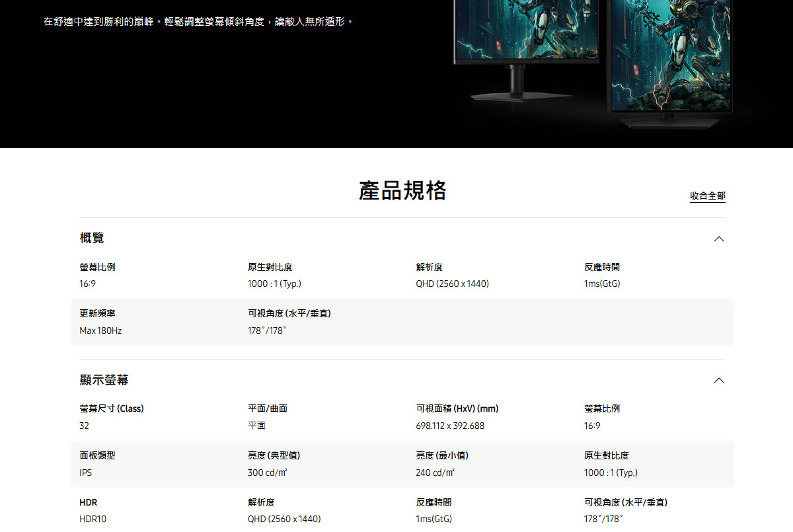The width and height of the screenshot is (793, 532).
Task: Click the 300 cd/㎡ typical brightness value
Action: pyautogui.click(x=267, y=473)
